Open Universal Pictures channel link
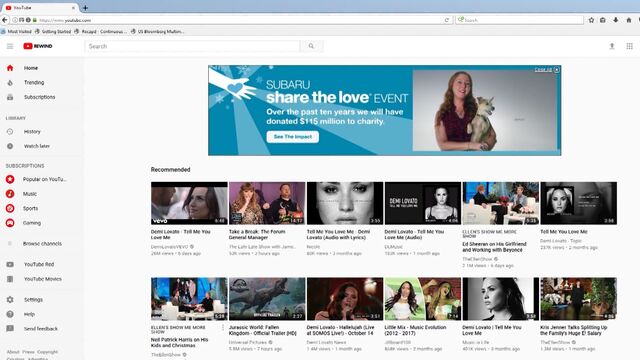The image size is (640, 360). tap(248, 342)
